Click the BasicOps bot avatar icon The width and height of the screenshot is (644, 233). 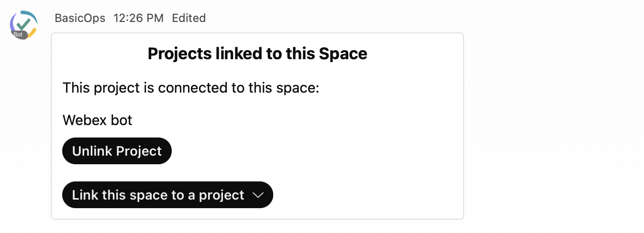tap(24, 25)
